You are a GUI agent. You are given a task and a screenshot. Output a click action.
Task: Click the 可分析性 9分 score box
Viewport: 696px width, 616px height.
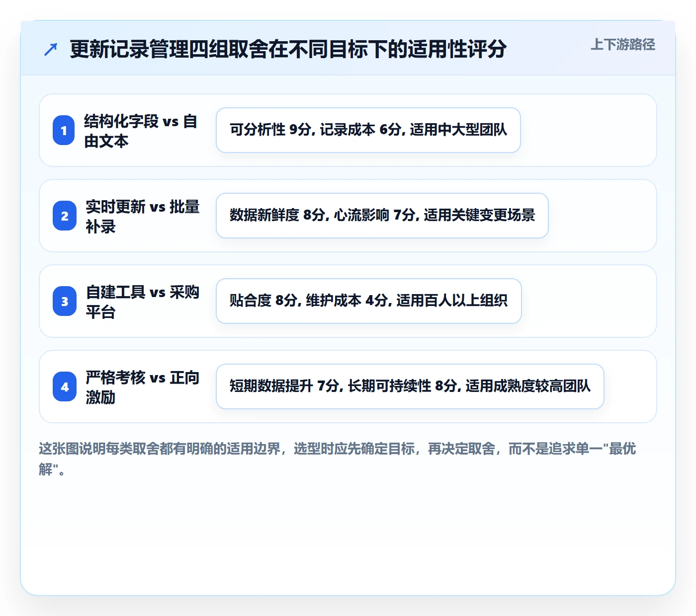368,130
